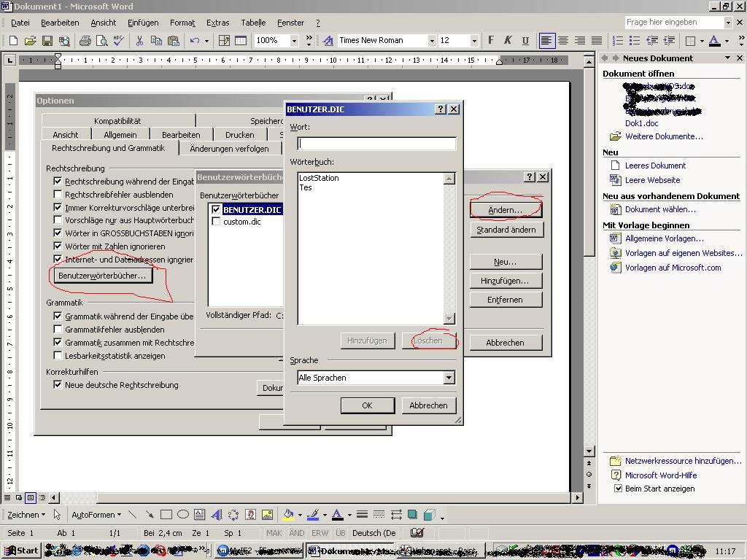747x560 pixels.
Task: Click OK in the BENUTZER.DIC dialog
Action: tap(368, 405)
